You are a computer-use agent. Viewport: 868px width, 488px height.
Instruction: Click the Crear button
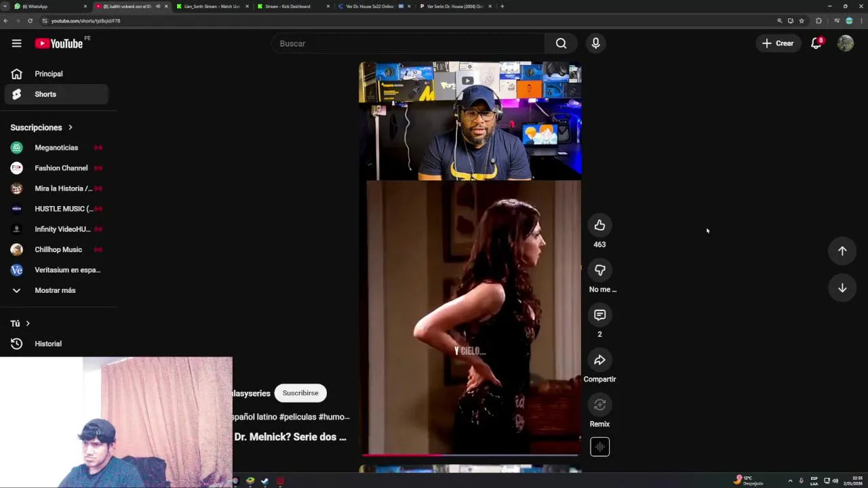pyautogui.click(x=778, y=43)
